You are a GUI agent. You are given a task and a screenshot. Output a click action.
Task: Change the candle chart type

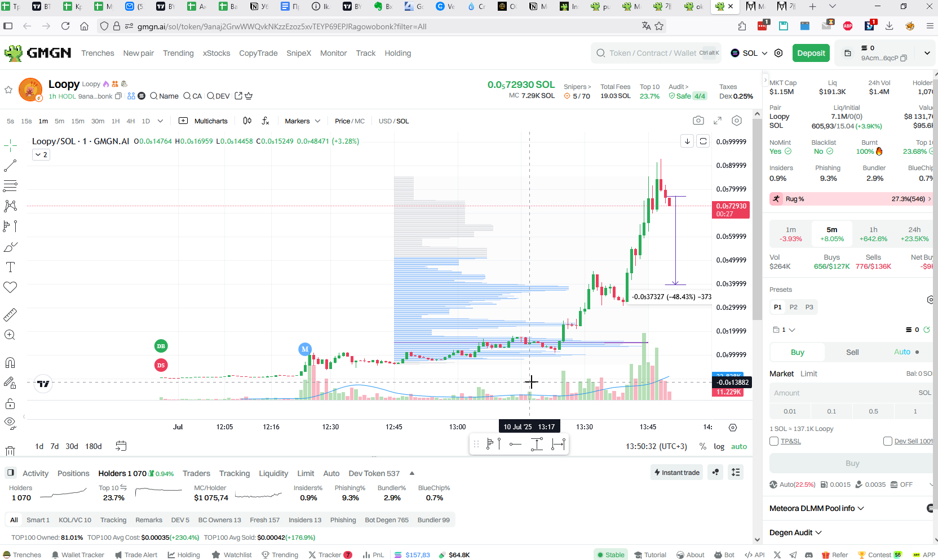[x=247, y=121]
